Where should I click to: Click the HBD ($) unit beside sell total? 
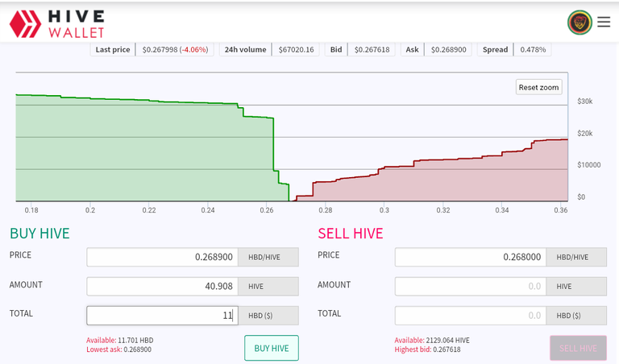pos(576,316)
